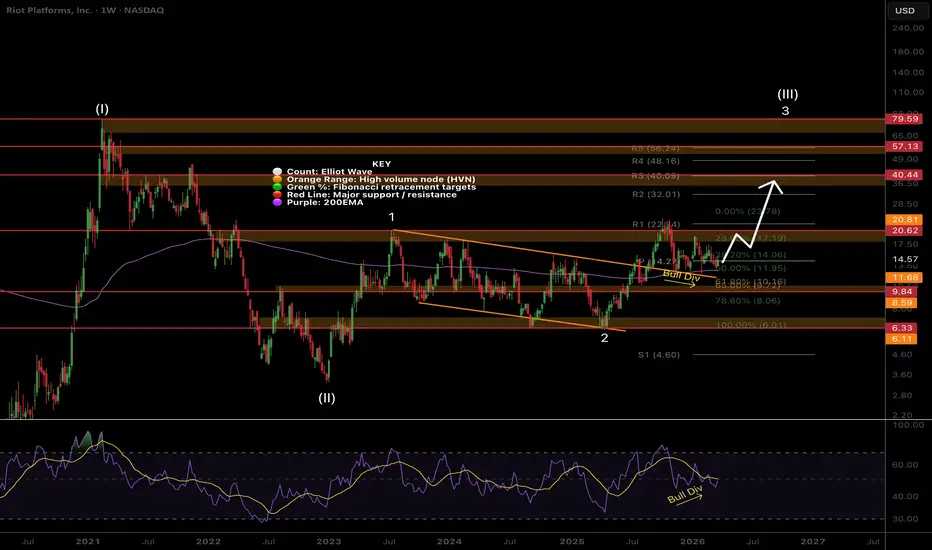932x550 pixels.
Task: Click 'Green %: Fibonacci retracement targets' line
Action: [381, 187]
